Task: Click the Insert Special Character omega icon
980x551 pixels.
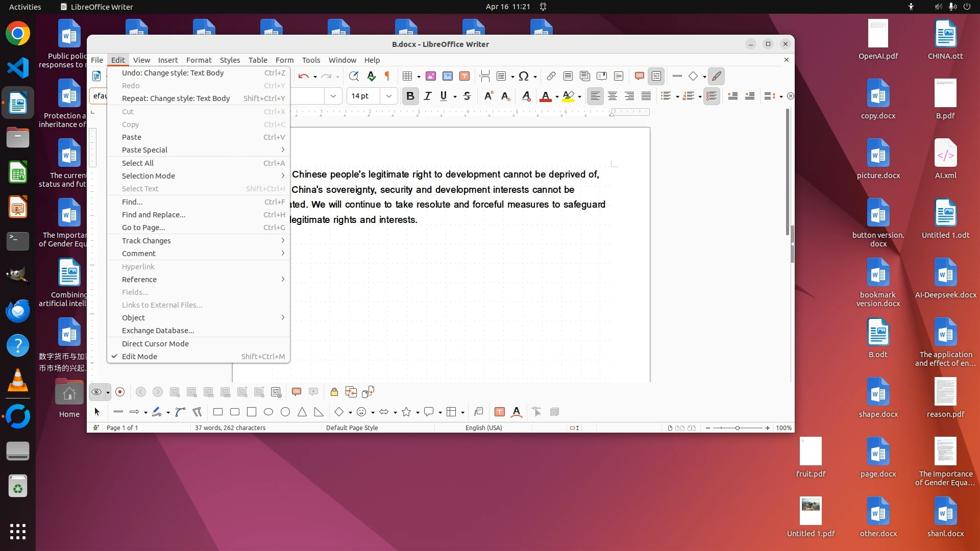Action: click(523, 77)
